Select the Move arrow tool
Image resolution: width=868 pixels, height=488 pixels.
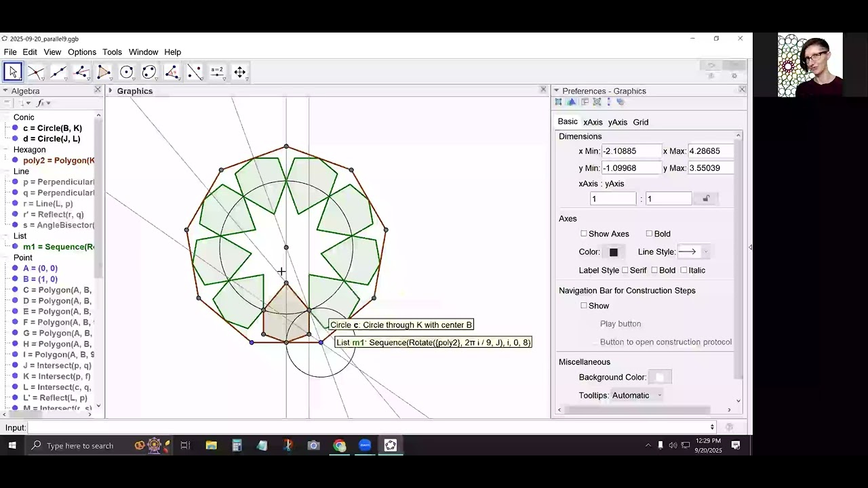[13, 72]
